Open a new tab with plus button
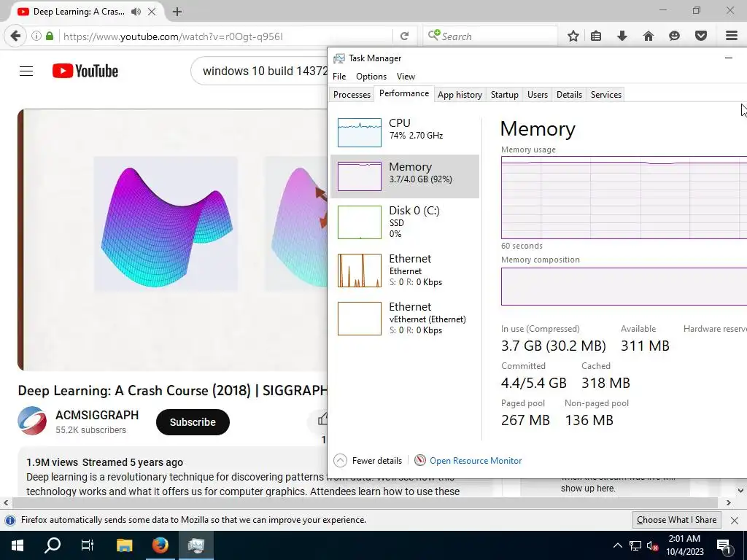 click(177, 12)
